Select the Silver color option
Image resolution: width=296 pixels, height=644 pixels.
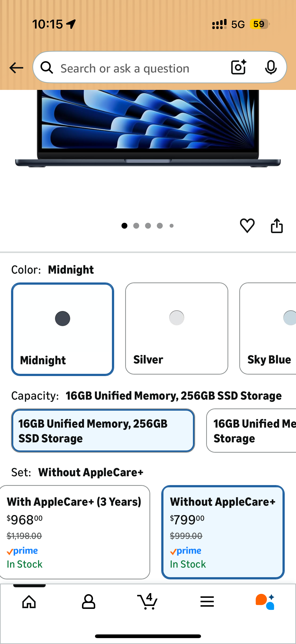[x=177, y=328]
